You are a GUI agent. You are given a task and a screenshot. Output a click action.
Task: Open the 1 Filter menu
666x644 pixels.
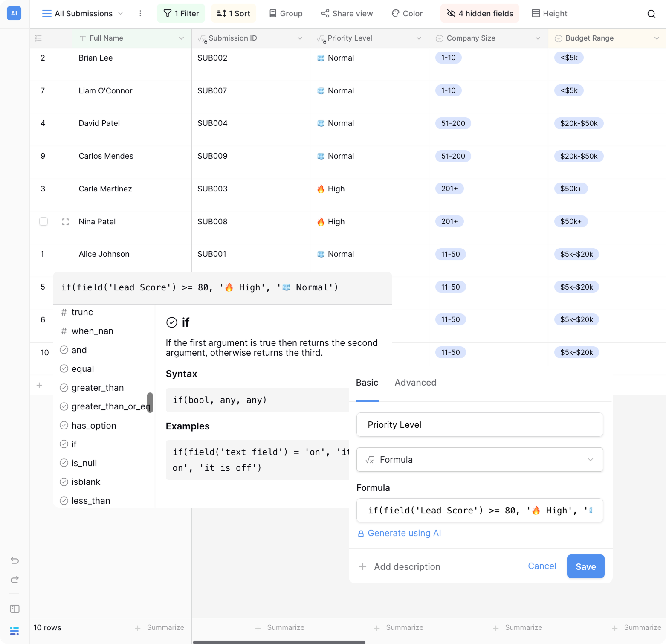click(x=181, y=13)
